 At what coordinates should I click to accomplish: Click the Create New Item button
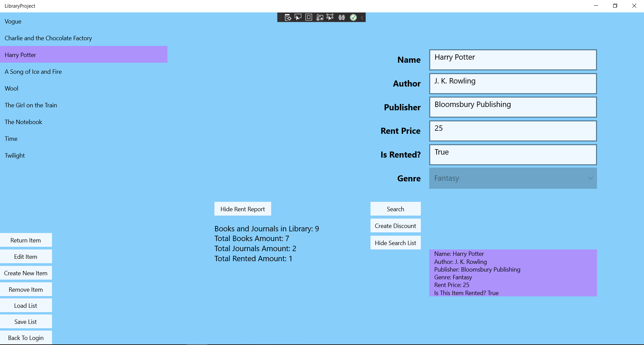pyautogui.click(x=26, y=273)
